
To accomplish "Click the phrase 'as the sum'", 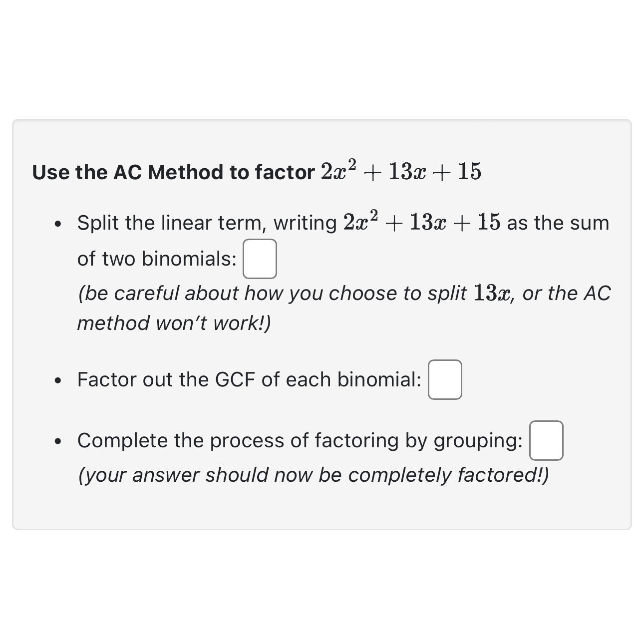I will pos(558,222).
